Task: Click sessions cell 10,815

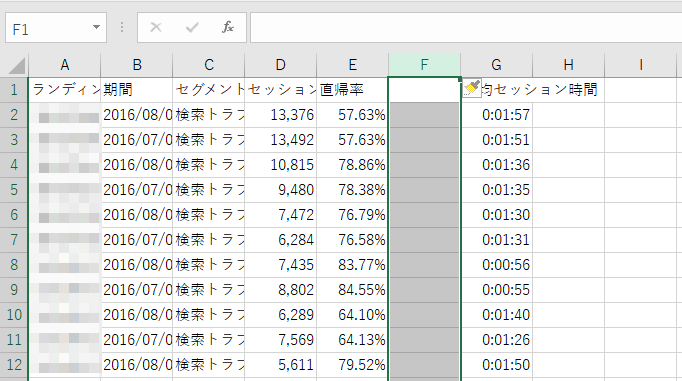Action: pos(281,165)
